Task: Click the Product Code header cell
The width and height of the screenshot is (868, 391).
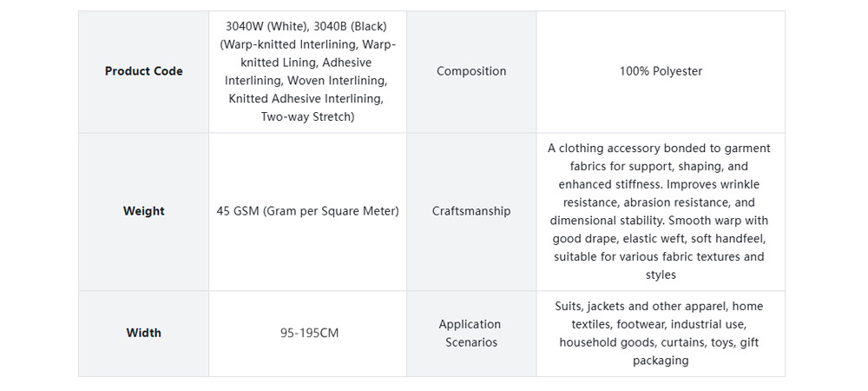Action: (143, 71)
